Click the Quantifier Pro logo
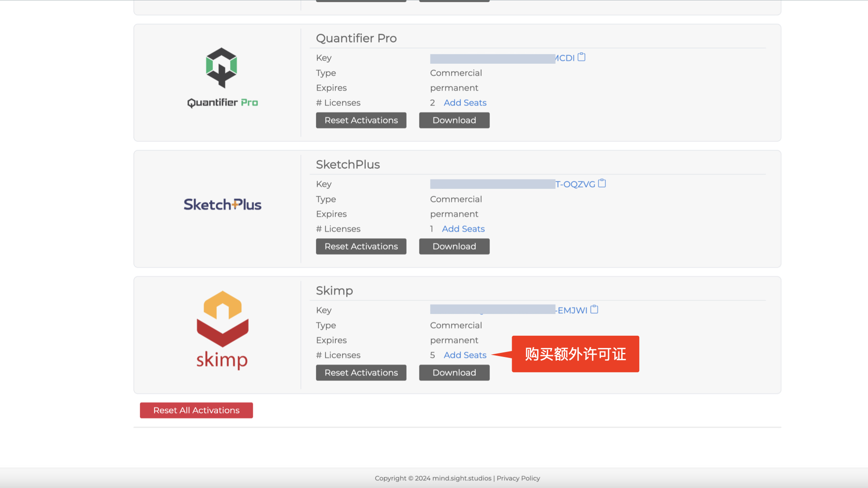The image size is (868, 488). (x=222, y=76)
